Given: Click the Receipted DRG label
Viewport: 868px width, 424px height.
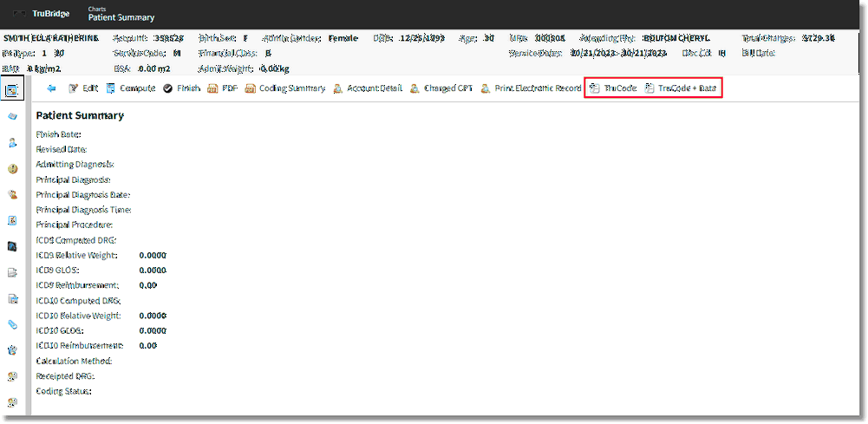Looking at the screenshot, I should click(65, 375).
